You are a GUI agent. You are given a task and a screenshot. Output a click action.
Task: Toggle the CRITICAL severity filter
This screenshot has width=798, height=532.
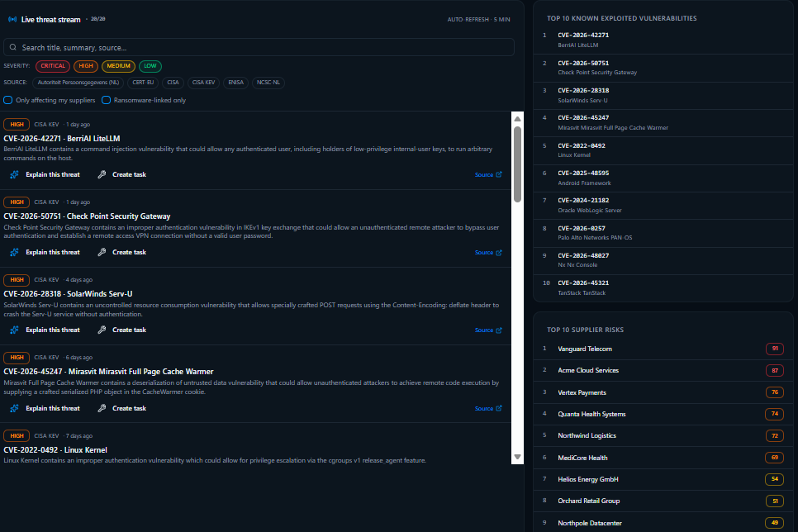coord(53,66)
